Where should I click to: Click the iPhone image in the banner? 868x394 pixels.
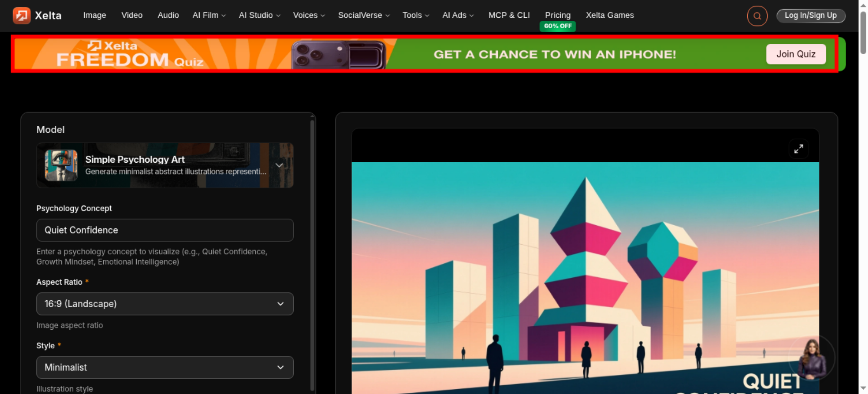tap(339, 55)
